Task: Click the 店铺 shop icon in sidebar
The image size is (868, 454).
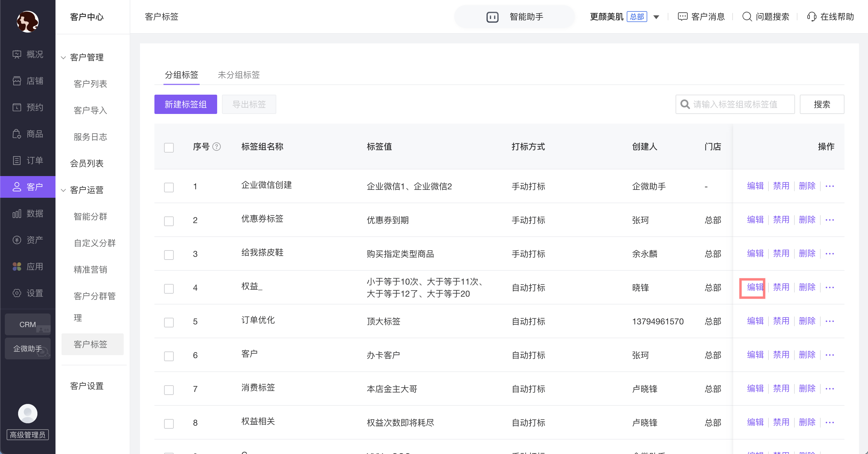Action: point(17,81)
